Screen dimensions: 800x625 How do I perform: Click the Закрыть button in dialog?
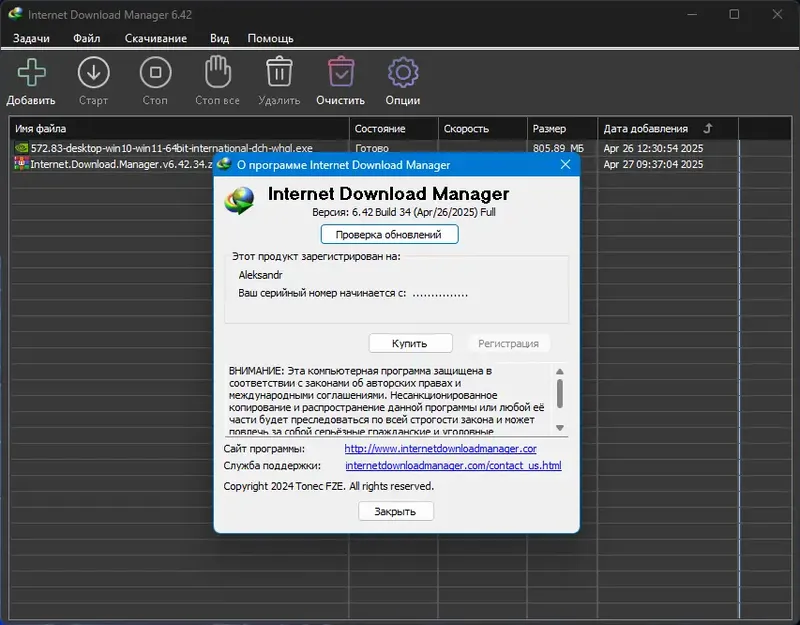coord(396,511)
